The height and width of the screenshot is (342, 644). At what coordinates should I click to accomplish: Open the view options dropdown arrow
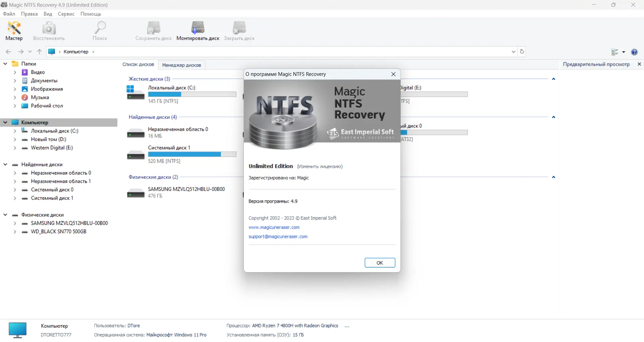[x=624, y=52]
